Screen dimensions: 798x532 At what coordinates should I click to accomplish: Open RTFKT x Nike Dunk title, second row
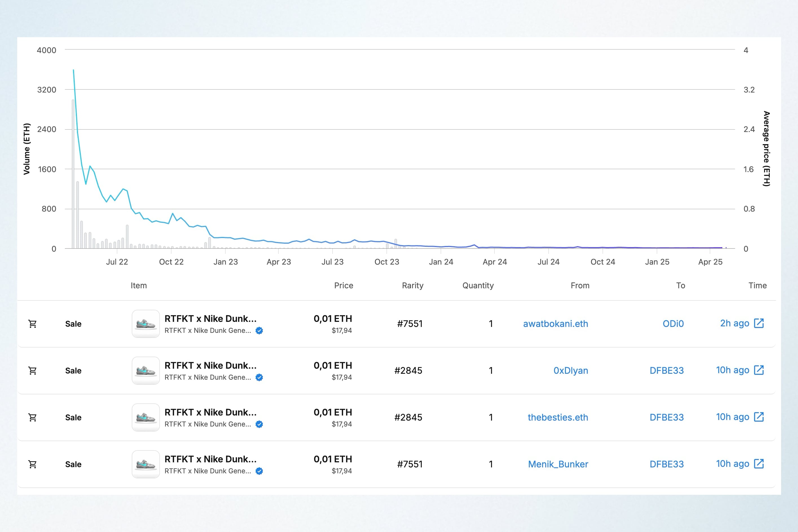click(x=210, y=365)
